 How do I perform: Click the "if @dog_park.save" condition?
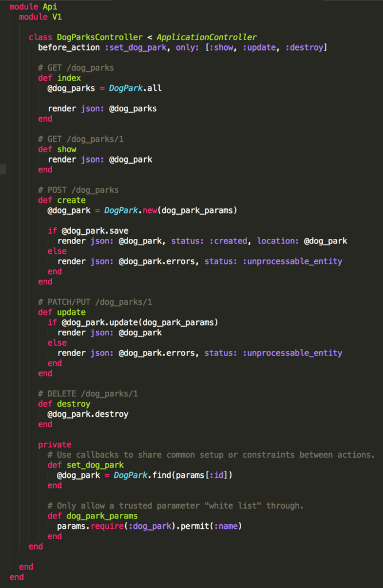88,231
